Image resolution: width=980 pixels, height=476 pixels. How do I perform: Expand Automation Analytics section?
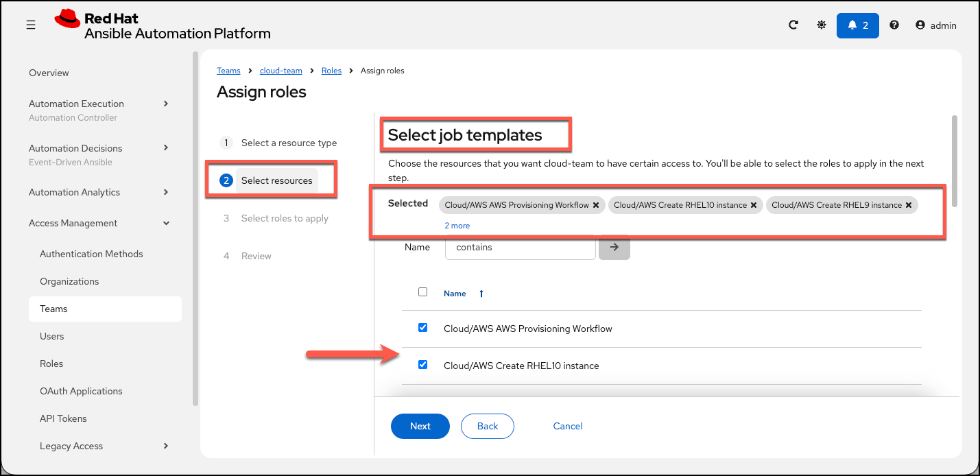click(x=166, y=192)
